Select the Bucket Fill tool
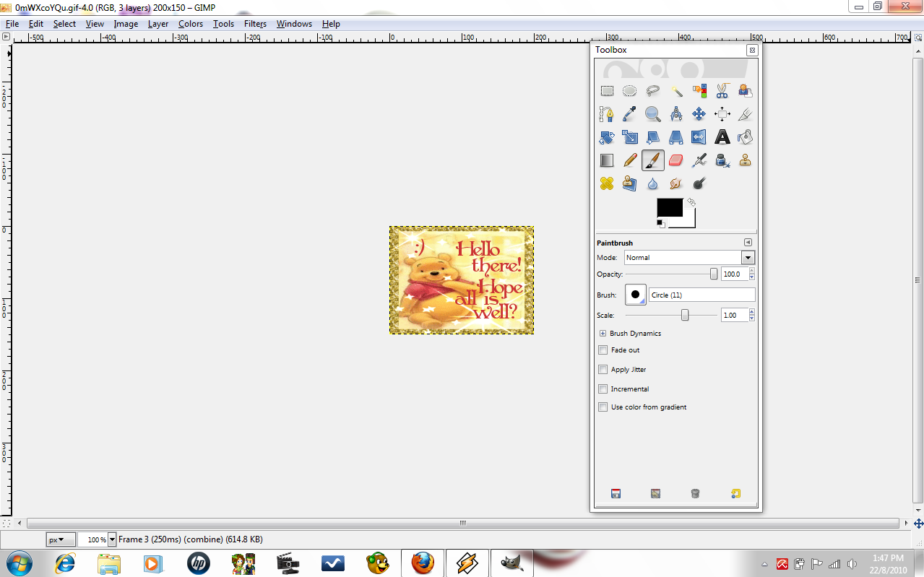The width and height of the screenshot is (924, 577). tap(746, 137)
